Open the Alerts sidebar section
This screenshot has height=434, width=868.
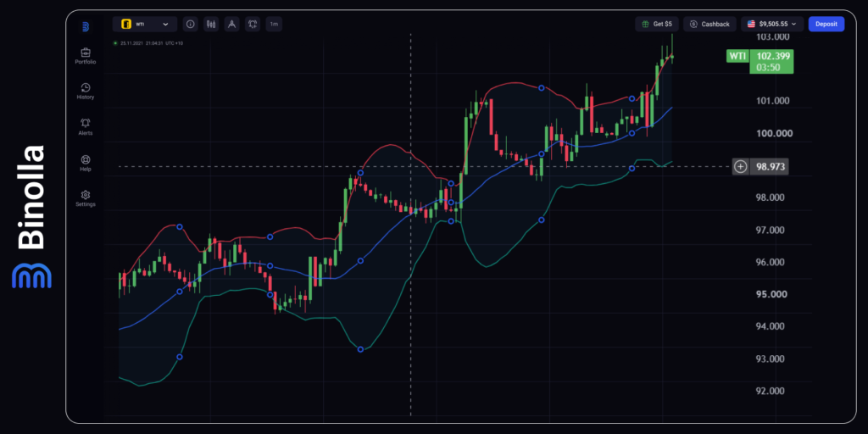pyautogui.click(x=86, y=127)
